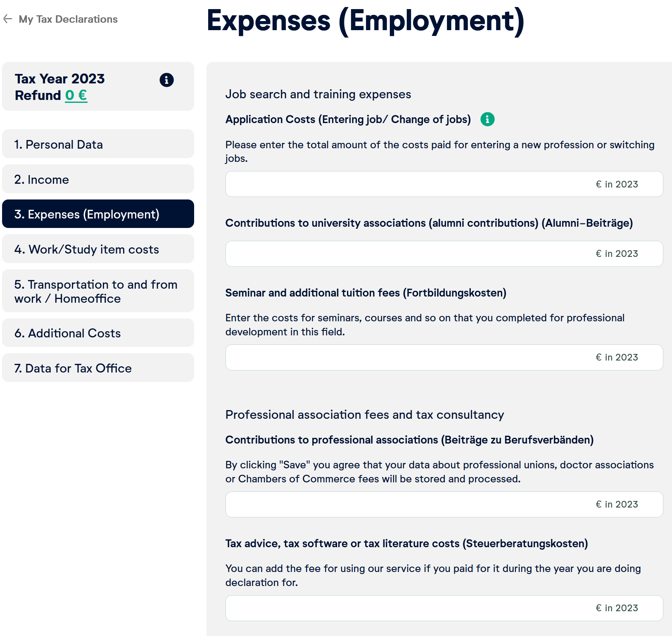Image resolution: width=672 pixels, height=636 pixels.
Task: Open My Tax Declarations link
Action: click(x=68, y=19)
